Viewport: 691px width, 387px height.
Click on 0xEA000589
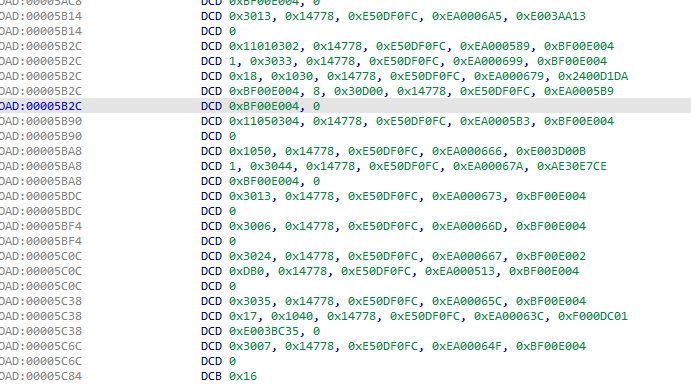point(494,46)
